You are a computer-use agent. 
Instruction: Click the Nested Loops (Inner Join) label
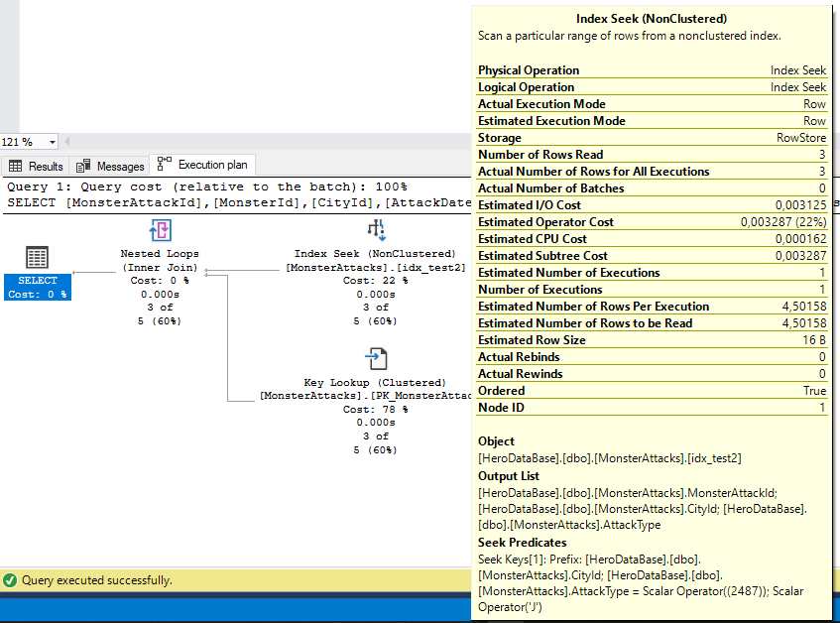tap(160, 260)
